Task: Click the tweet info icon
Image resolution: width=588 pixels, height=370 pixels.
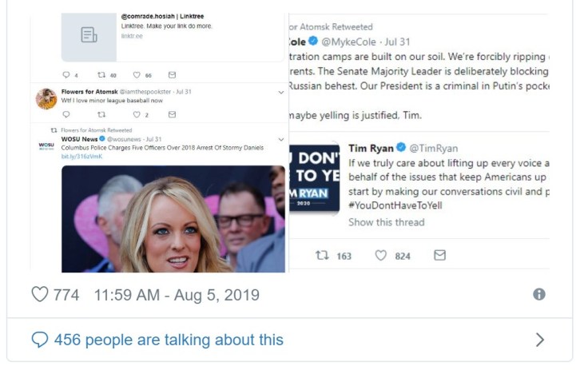Action: point(539,294)
